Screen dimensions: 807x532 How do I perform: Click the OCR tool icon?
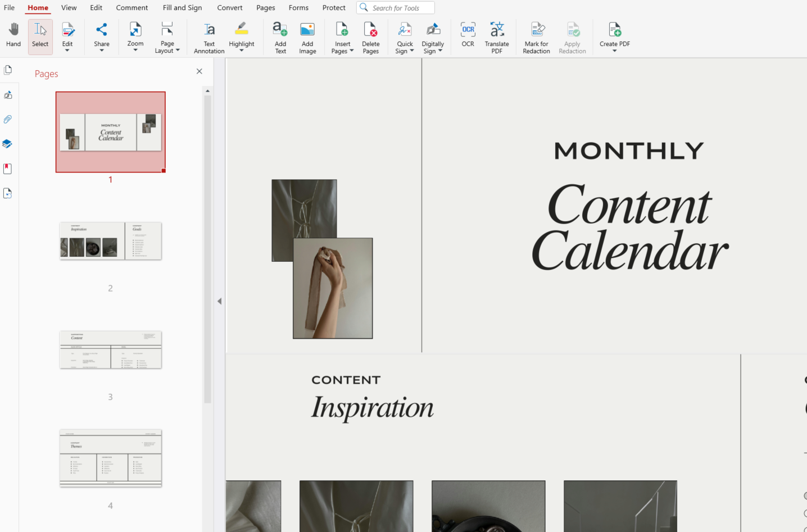tap(468, 30)
